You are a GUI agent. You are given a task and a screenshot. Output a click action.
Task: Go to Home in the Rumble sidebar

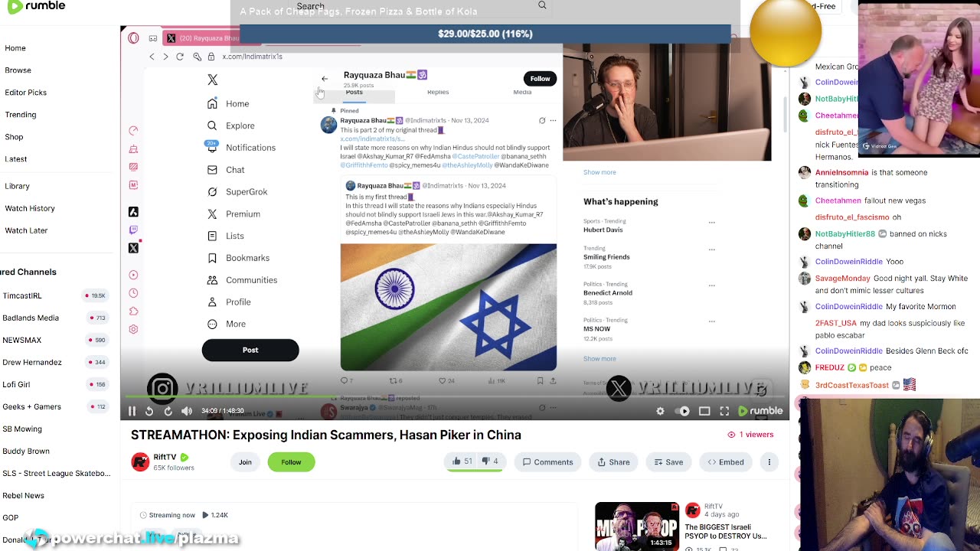pos(15,47)
